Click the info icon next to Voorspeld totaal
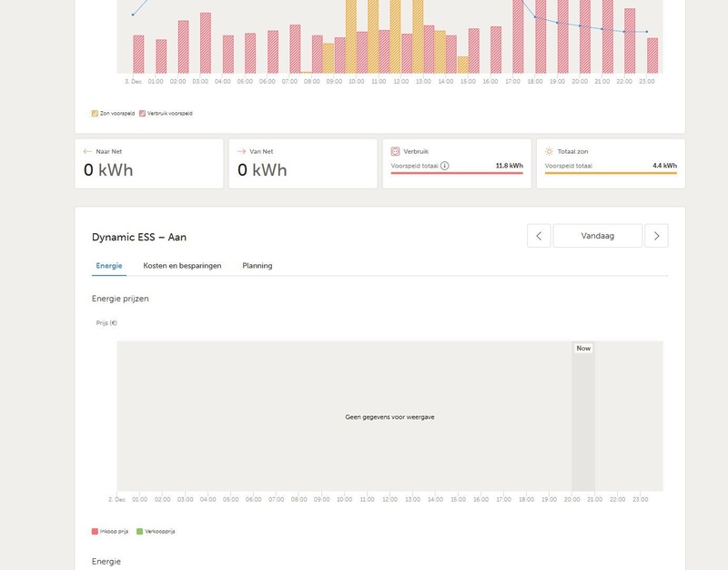The image size is (728, 570). (445, 166)
